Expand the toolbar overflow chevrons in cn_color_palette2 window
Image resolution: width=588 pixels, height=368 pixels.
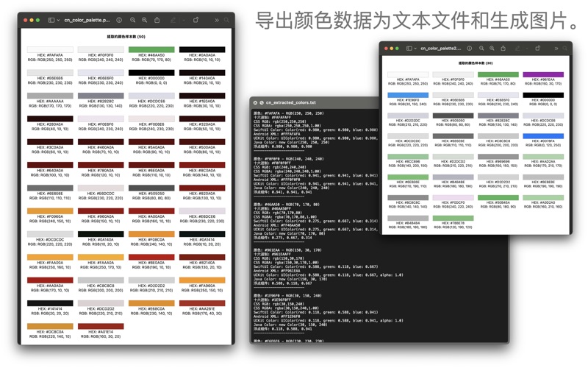(556, 49)
